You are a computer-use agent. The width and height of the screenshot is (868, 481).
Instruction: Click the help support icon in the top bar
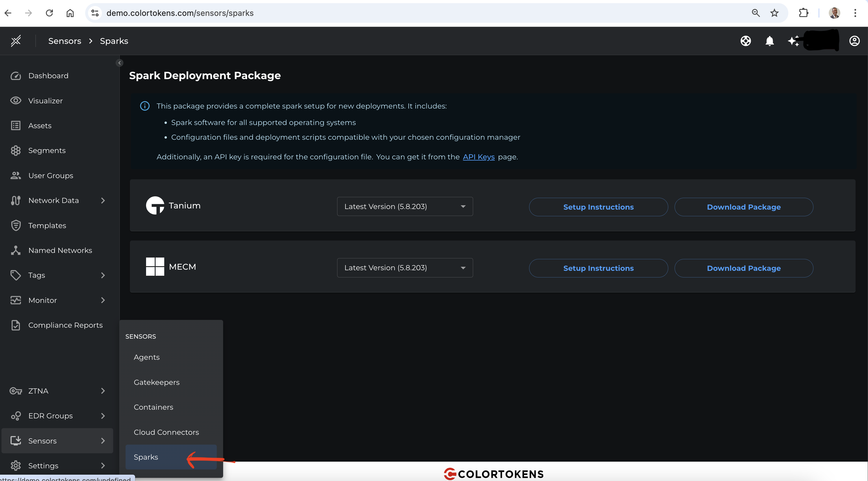click(746, 41)
